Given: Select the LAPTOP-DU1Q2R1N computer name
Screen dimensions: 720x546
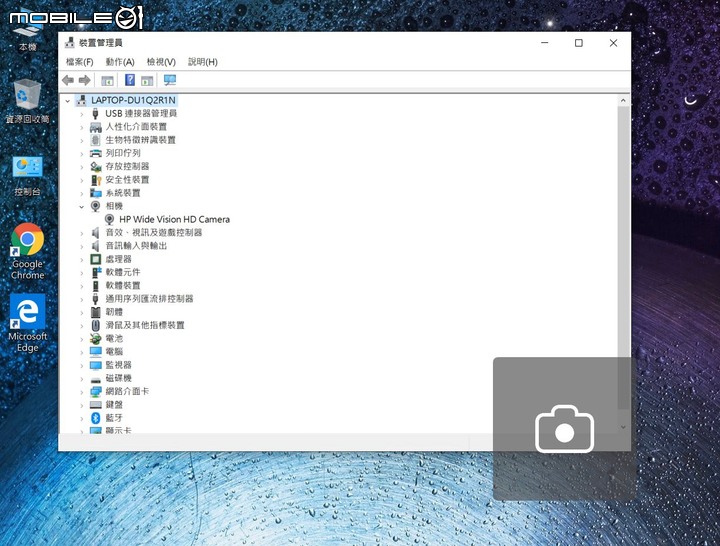Looking at the screenshot, I should [x=133, y=100].
